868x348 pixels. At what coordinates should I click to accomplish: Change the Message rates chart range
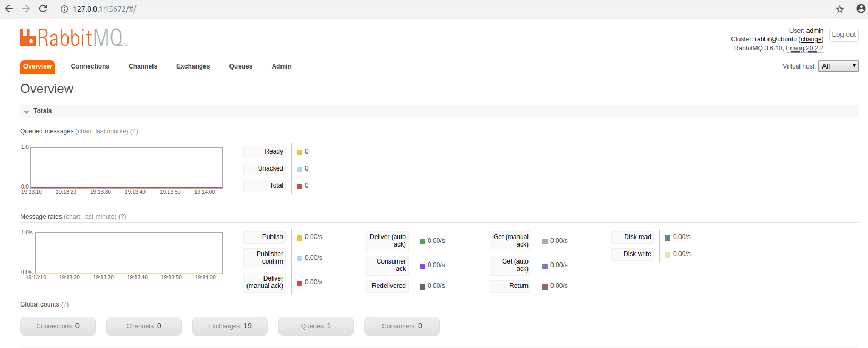point(90,217)
